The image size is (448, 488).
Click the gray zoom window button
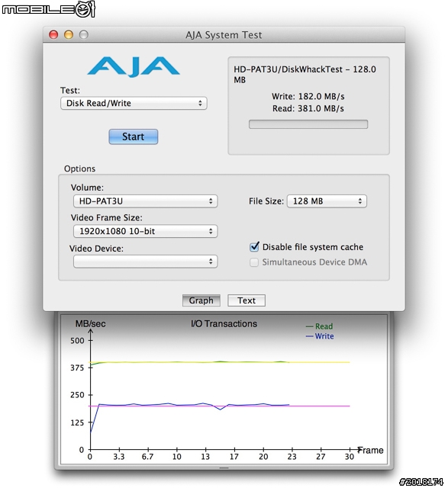point(83,34)
